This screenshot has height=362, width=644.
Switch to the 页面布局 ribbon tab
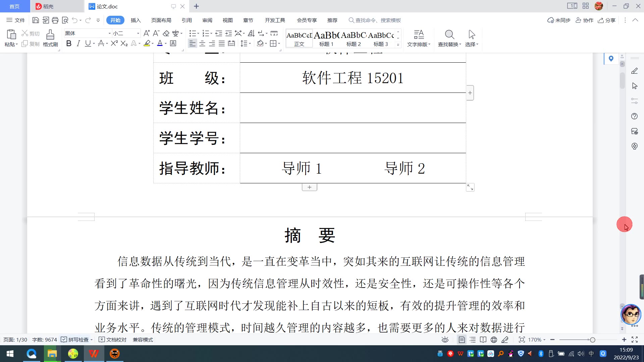point(161,20)
